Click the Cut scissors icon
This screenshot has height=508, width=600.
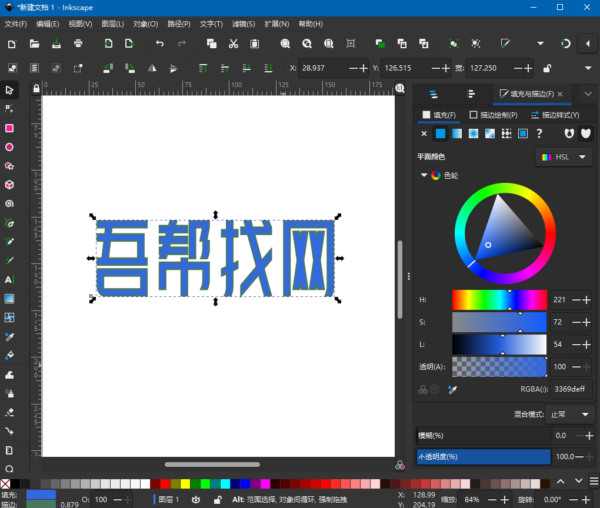point(232,44)
